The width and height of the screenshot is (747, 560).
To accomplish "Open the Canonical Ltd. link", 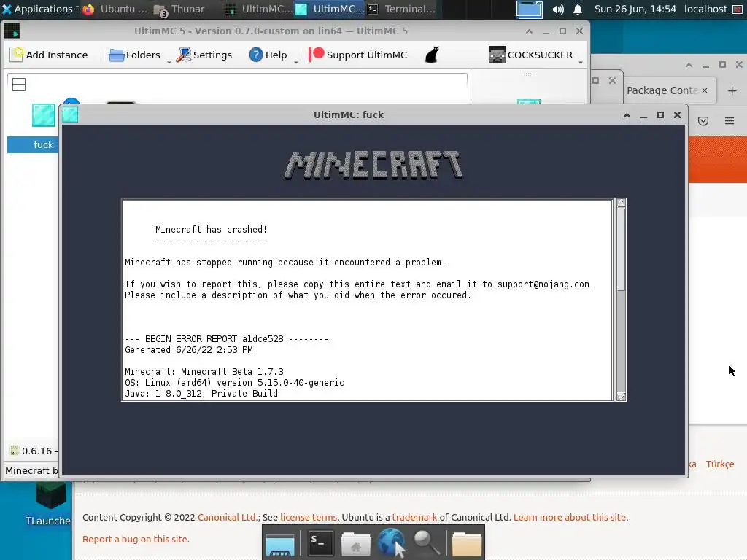I will pos(227,517).
